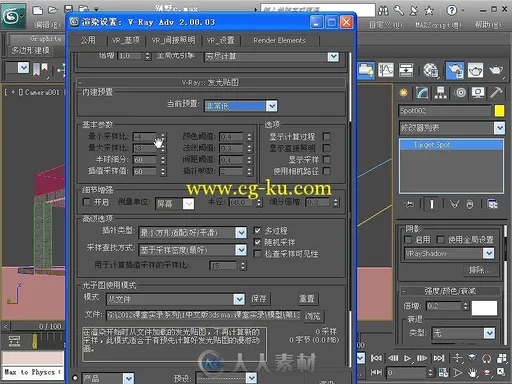Open the VRayShadow type dropdown
512x384 pixels.
pyautogui.click(x=488, y=253)
